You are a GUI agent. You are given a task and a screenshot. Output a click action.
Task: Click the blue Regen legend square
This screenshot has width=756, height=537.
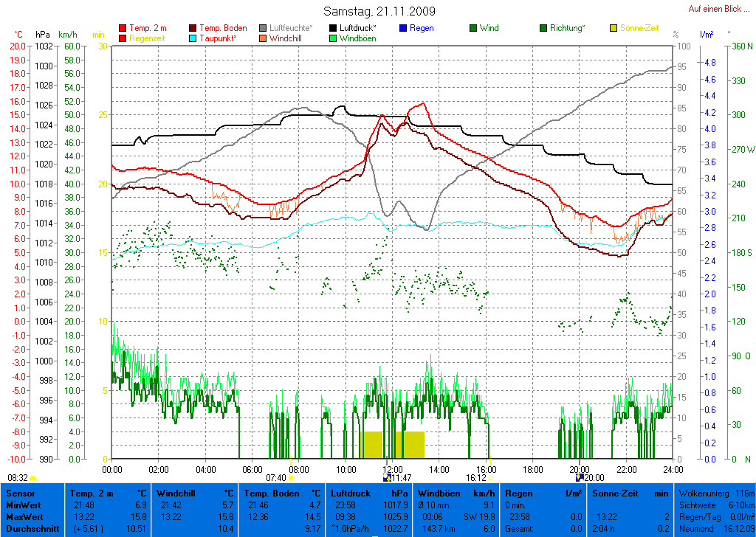(403, 28)
